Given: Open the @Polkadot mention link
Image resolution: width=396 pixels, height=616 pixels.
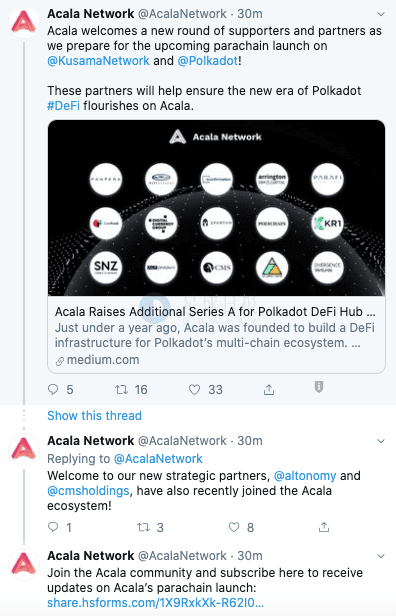Looking at the screenshot, I should coord(208,61).
